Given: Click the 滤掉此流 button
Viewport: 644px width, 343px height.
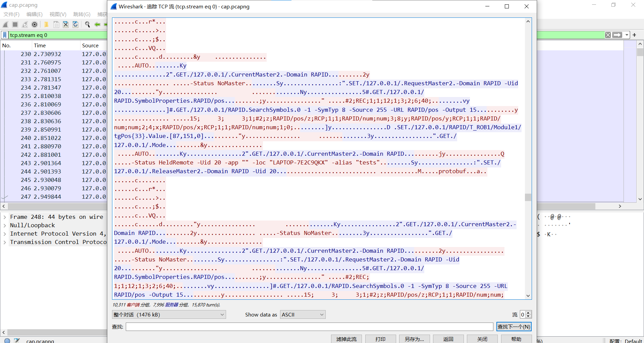Looking at the screenshot, I should click(346, 339).
